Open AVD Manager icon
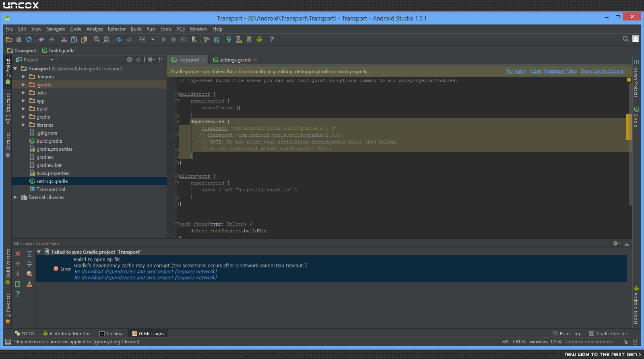Viewport: 644px width, 359px height. click(239, 39)
